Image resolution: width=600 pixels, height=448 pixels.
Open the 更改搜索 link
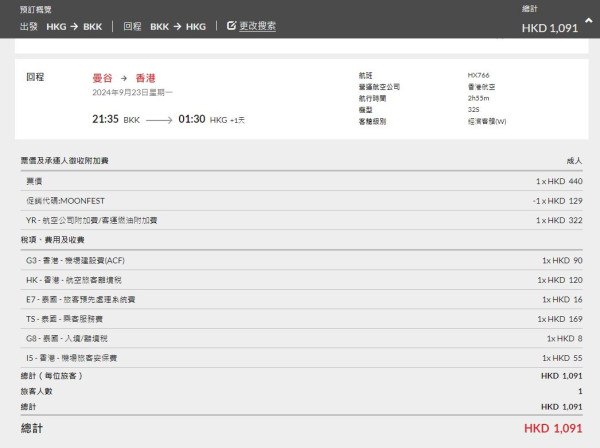point(257,25)
